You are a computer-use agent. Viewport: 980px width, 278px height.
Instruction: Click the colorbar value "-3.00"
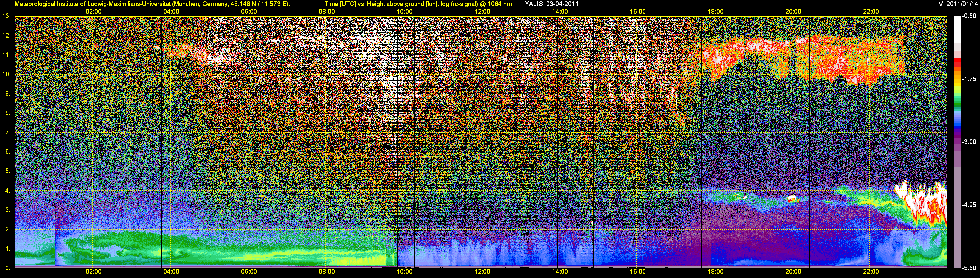click(x=969, y=142)
